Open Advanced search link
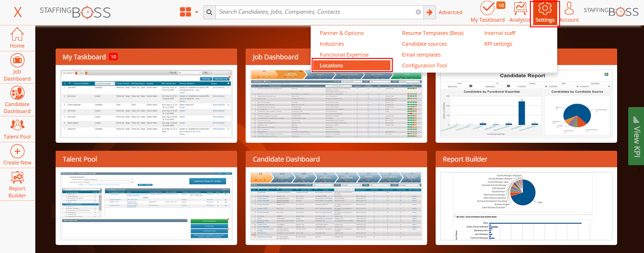This screenshot has height=253, width=644. pyautogui.click(x=450, y=13)
